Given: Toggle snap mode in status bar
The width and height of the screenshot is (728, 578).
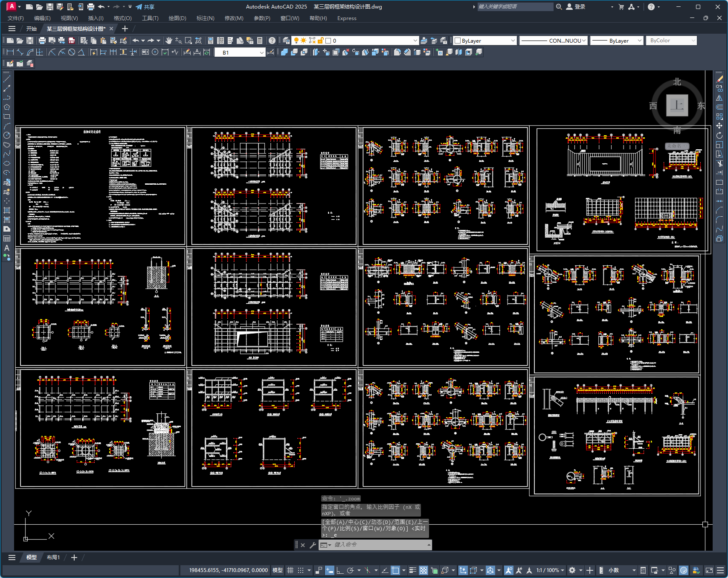Looking at the screenshot, I should coord(301,570).
